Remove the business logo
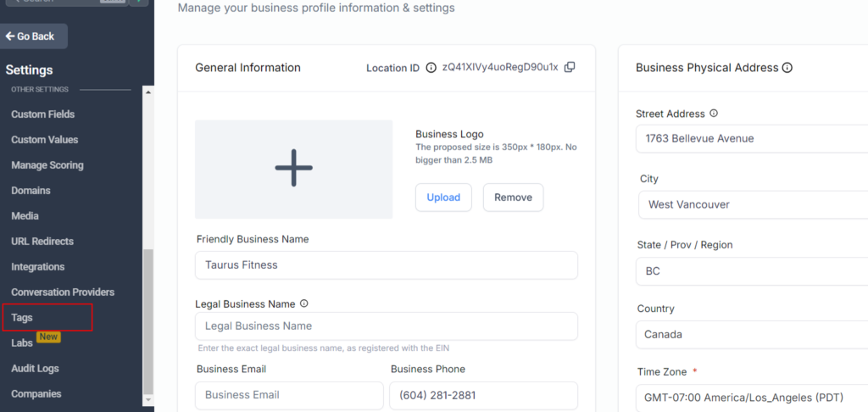The image size is (868, 412). tap(513, 198)
